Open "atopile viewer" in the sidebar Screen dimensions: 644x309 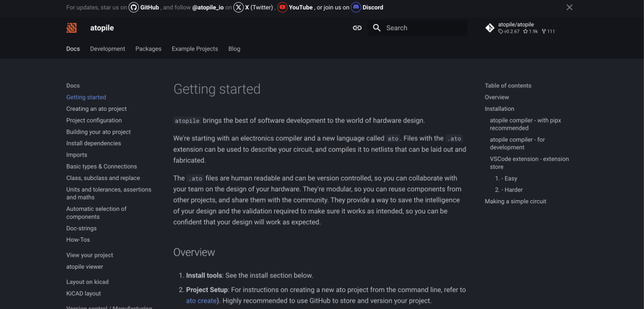pyautogui.click(x=84, y=267)
